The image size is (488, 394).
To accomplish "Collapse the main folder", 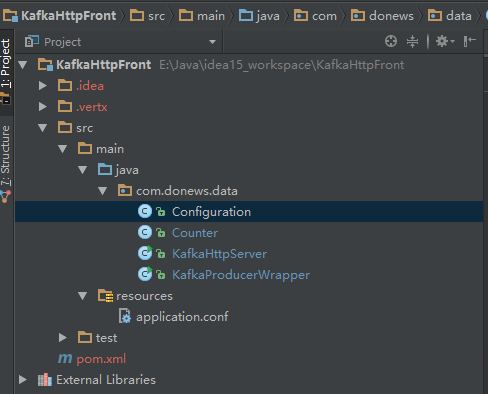I will [x=63, y=149].
